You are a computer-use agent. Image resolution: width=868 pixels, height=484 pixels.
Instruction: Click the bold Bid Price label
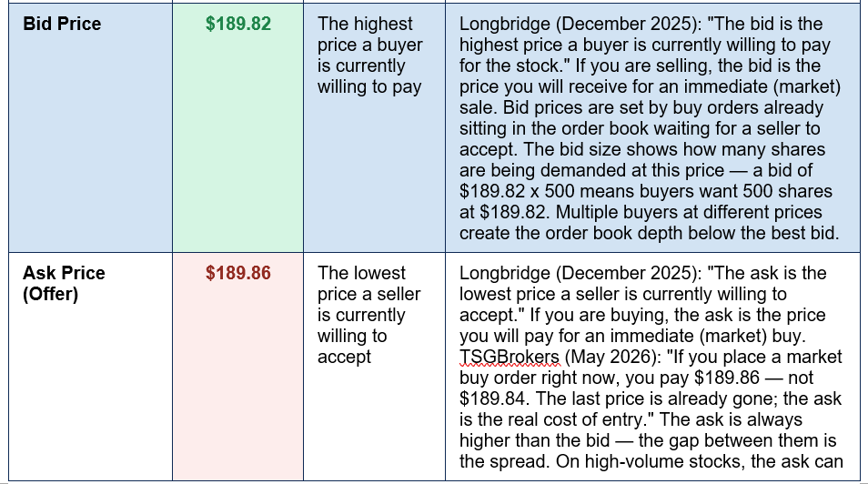click(x=62, y=24)
